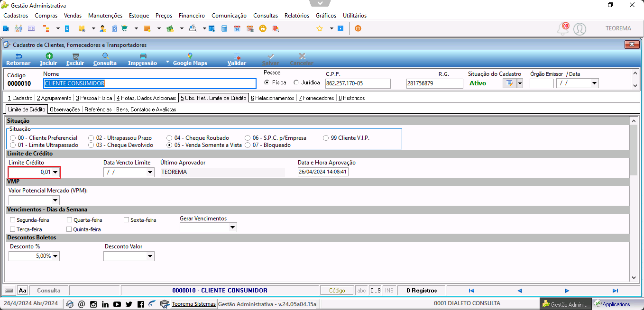644x310 pixels.
Task: Click the Incluir green plus icon
Action: pyautogui.click(x=49, y=56)
